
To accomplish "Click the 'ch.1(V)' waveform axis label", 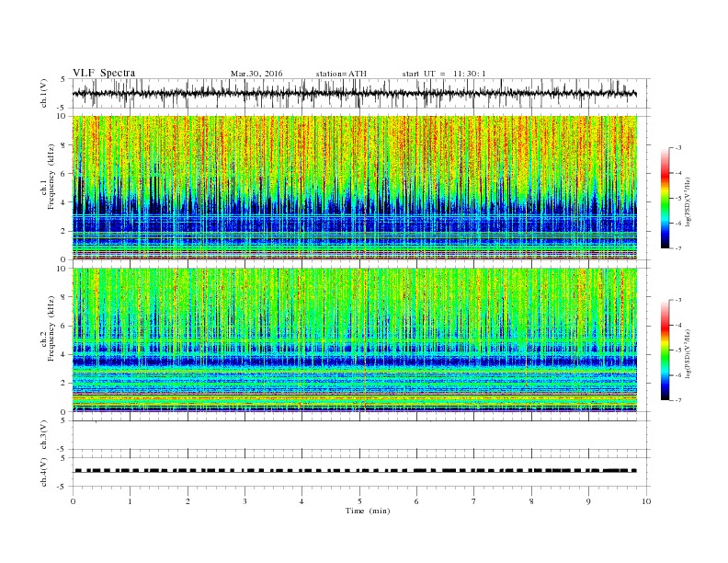I will pos(44,93).
